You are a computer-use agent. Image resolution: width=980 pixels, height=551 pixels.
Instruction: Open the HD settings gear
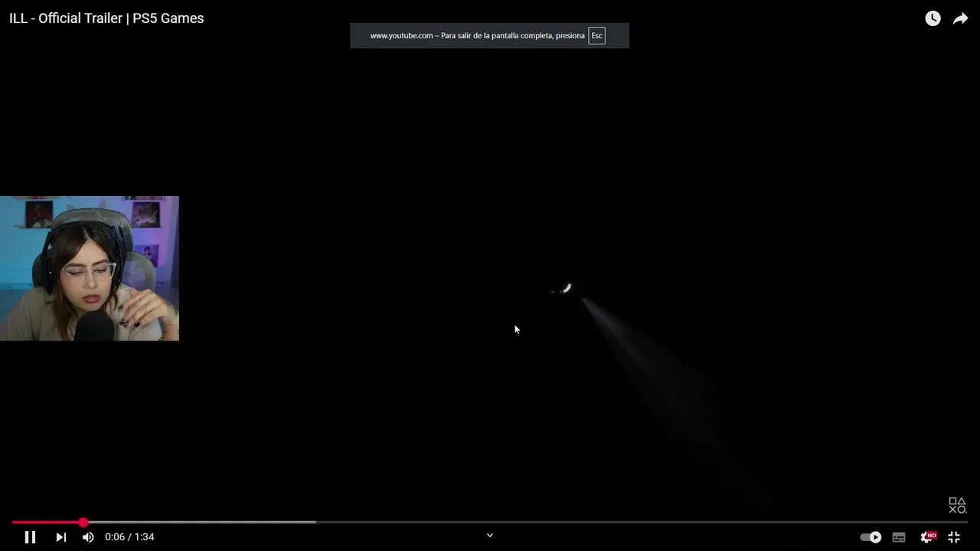928,537
